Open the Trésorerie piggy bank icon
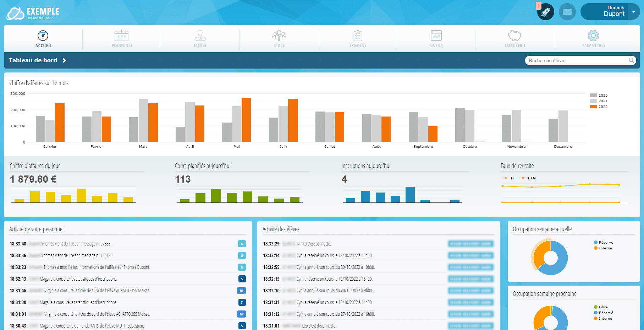Screen dimensions: 644x330 (x=514, y=36)
